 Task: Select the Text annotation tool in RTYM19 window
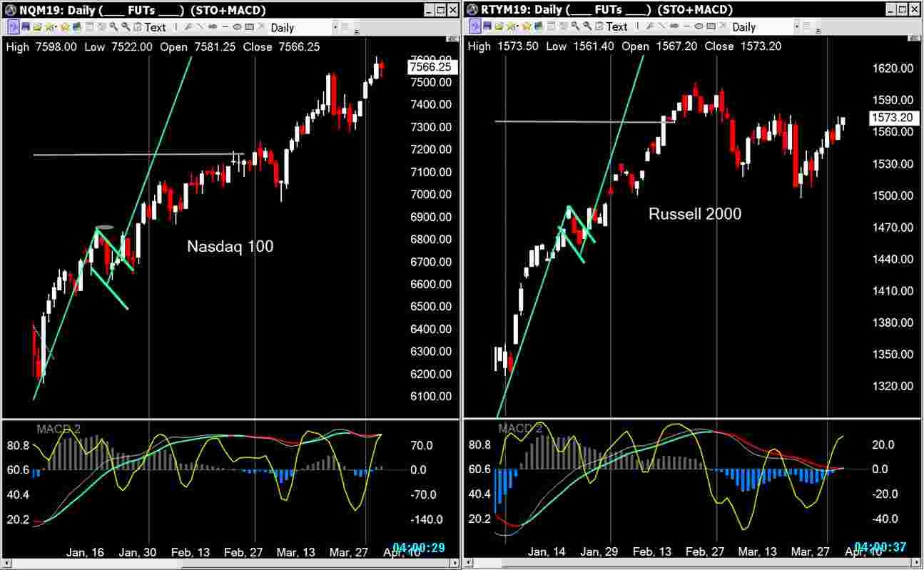click(617, 26)
